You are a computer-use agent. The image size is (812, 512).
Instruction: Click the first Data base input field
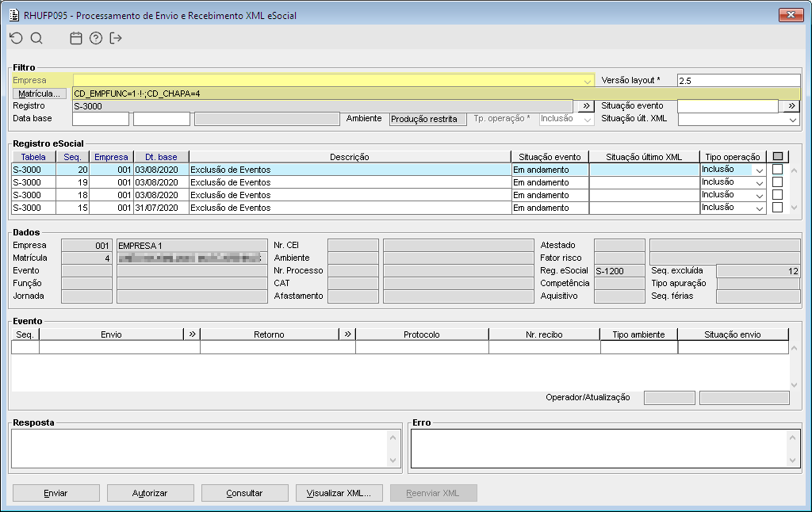[101, 119]
